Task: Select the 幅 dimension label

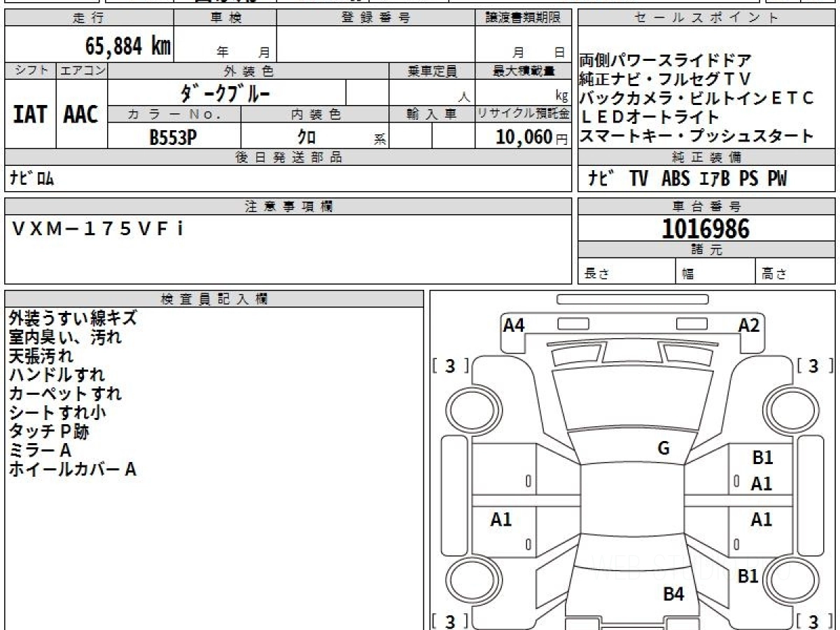Action: 688,274
